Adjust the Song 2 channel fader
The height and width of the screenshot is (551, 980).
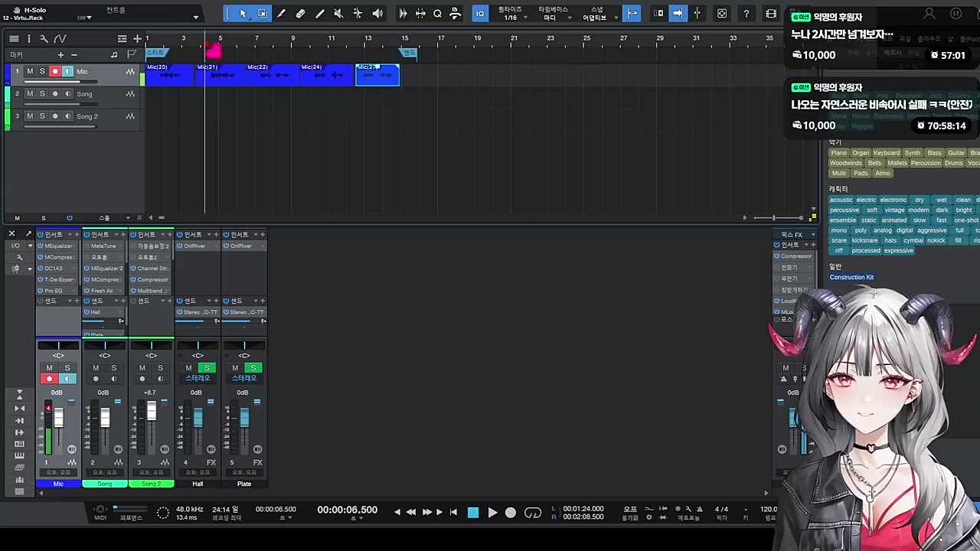pos(152,412)
